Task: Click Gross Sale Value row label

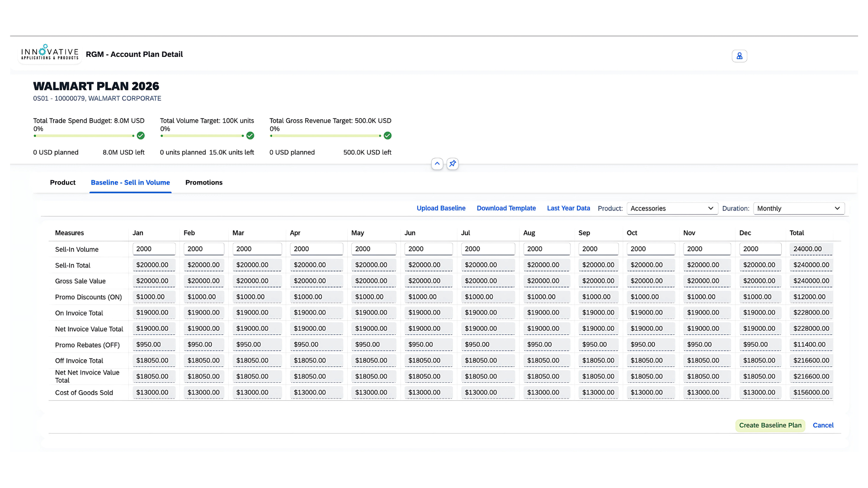Action: [80, 281]
